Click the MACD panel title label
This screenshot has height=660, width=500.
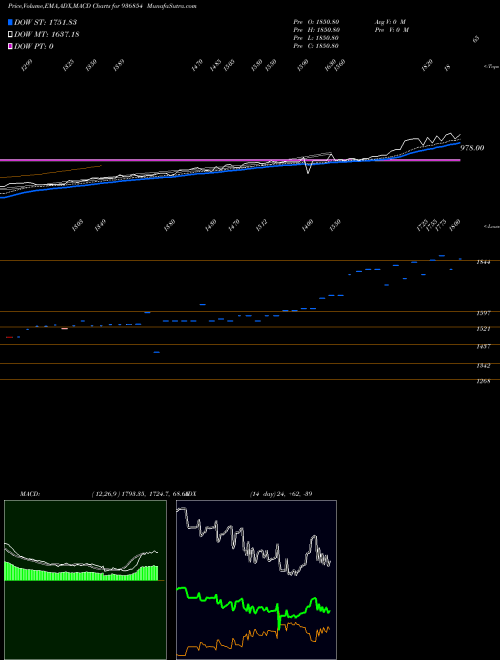30,494
